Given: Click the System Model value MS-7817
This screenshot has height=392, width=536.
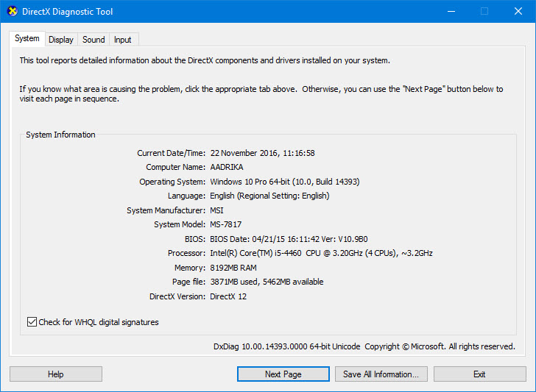Looking at the screenshot, I should (226, 224).
